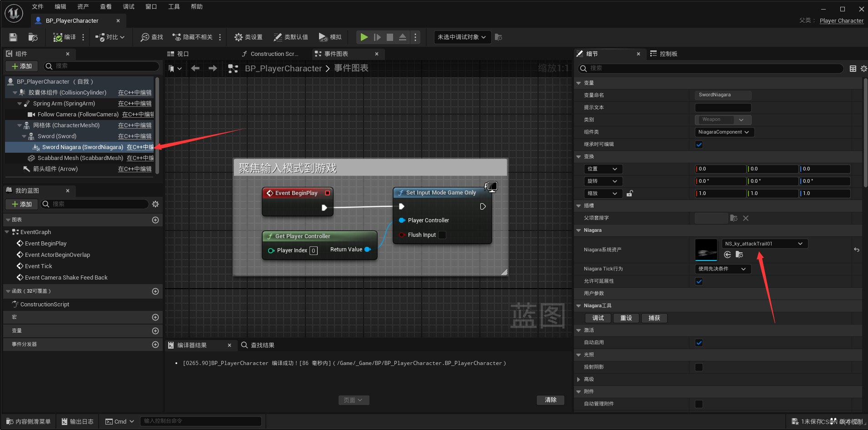
Task: Collapse 胶囊体组件 CollisionCylinder tree node
Action: click(x=15, y=93)
